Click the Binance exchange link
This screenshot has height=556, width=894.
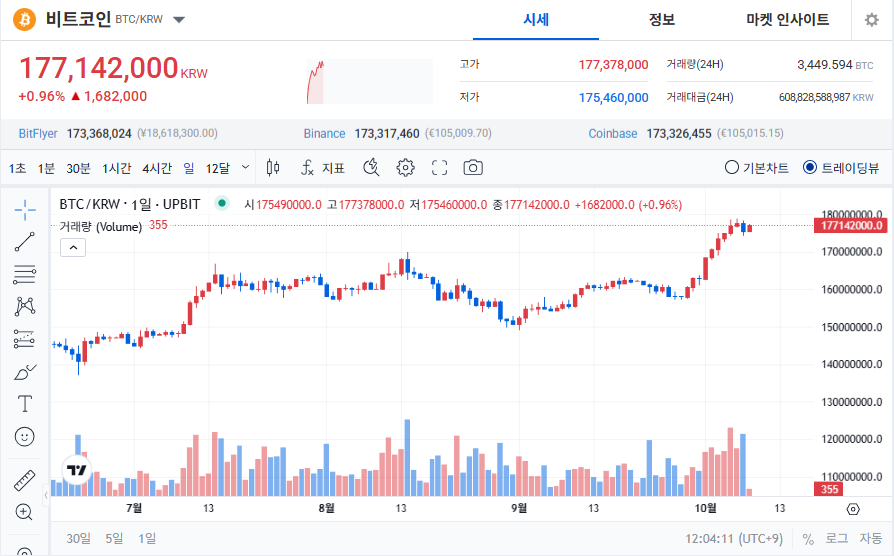[324, 133]
